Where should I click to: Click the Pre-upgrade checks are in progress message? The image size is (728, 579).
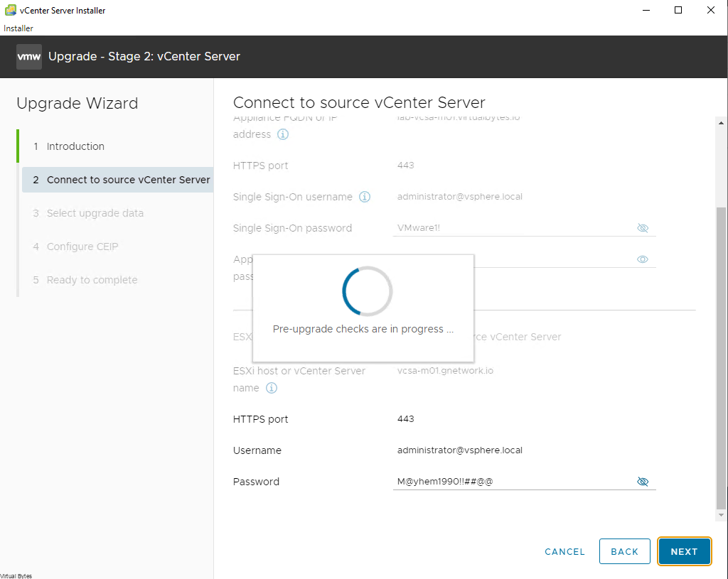click(363, 329)
